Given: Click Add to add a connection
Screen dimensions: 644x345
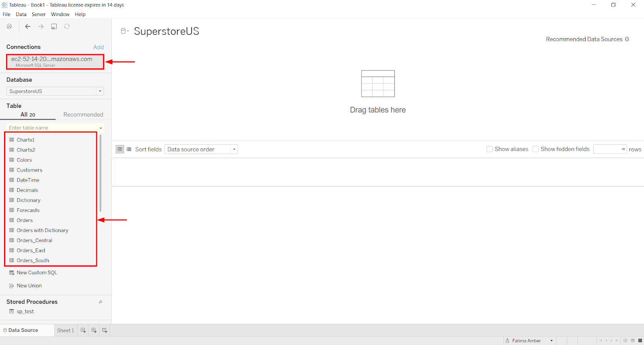Looking at the screenshot, I should (x=99, y=47).
